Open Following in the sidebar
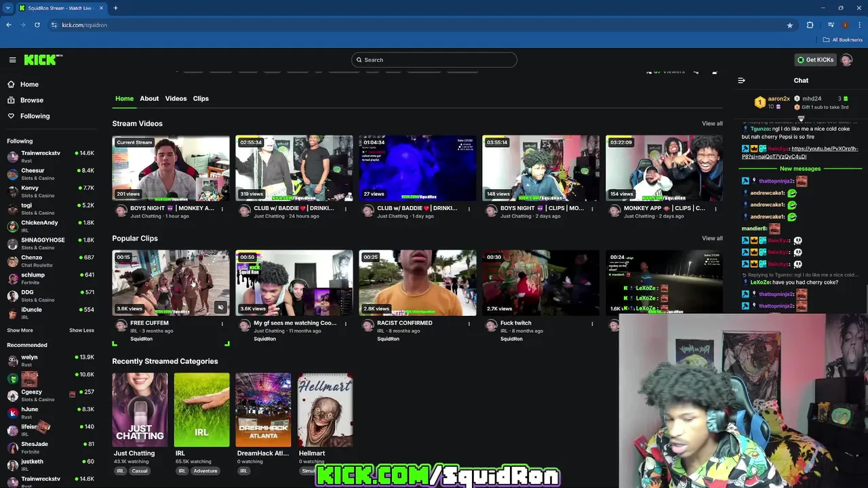The image size is (868, 488). pos(35,116)
